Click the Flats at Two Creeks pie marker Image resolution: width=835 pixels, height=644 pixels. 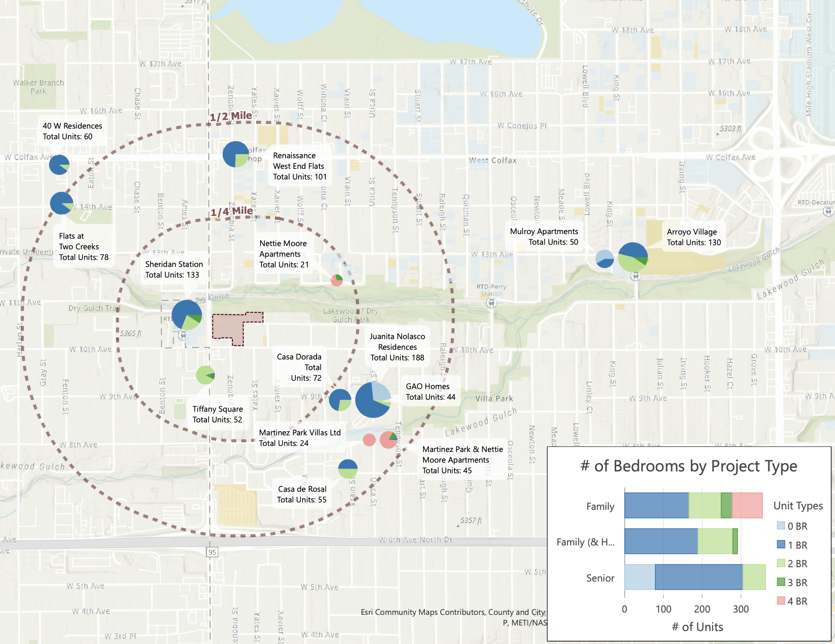(x=62, y=203)
